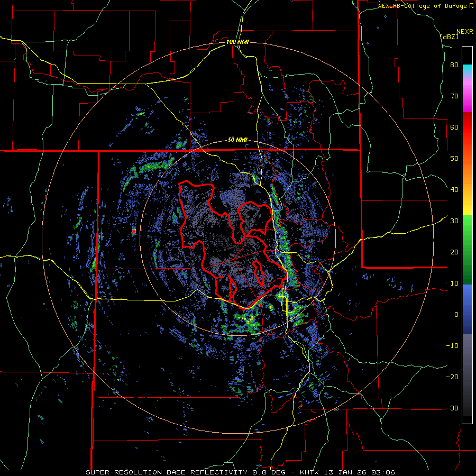Click the isolated red echo west of the radar
Image resolution: width=476 pixels, height=476 pixels.
click(134, 231)
